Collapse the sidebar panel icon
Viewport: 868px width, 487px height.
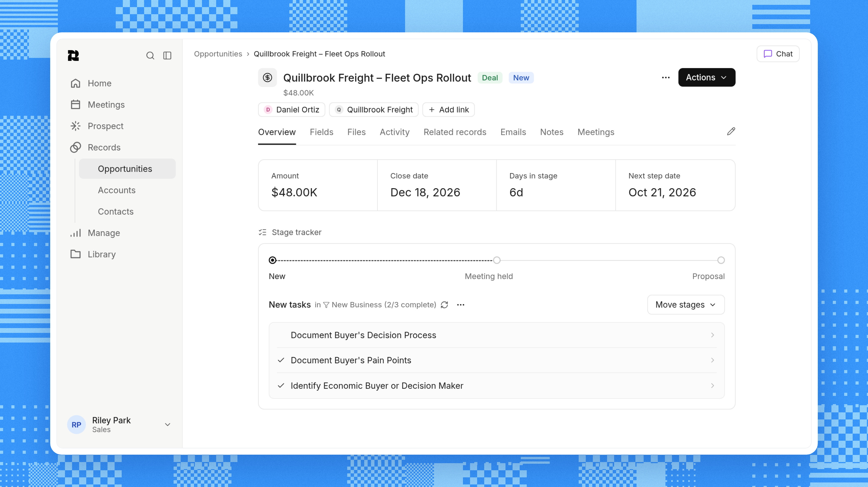pos(167,56)
